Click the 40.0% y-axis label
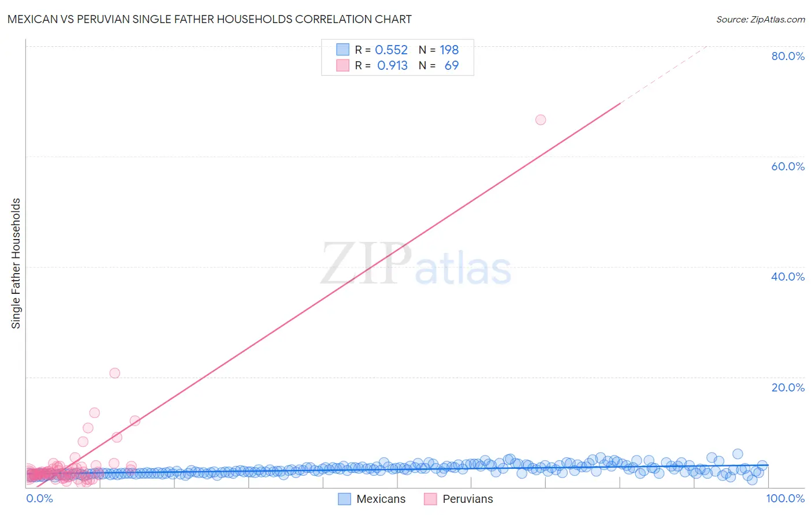The height and width of the screenshot is (515, 812). [x=788, y=277]
